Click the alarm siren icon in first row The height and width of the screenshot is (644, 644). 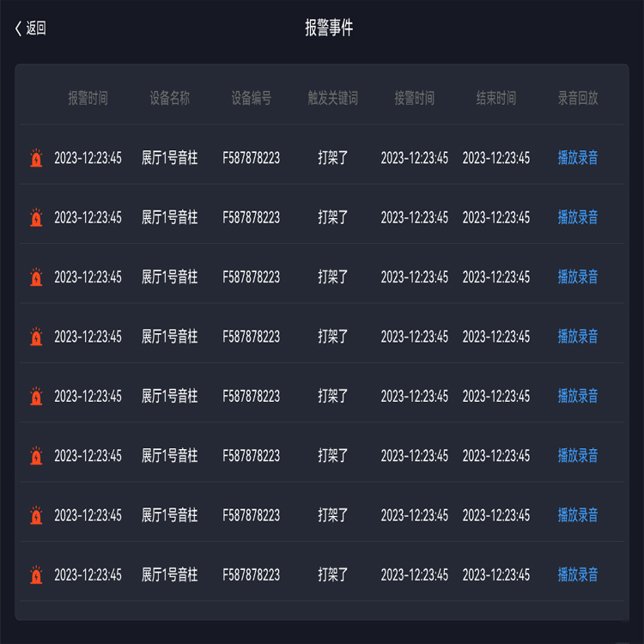coord(36,158)
